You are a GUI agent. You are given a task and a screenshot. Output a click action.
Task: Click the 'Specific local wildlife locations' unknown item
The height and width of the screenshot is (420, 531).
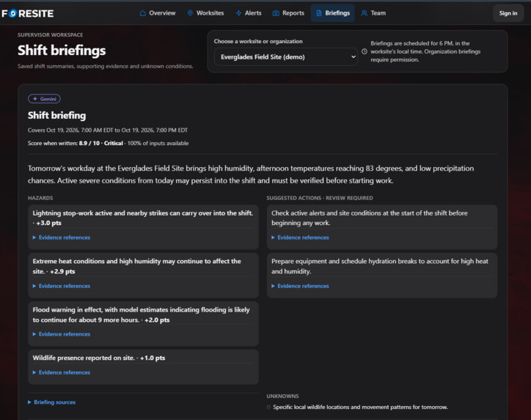360,407
